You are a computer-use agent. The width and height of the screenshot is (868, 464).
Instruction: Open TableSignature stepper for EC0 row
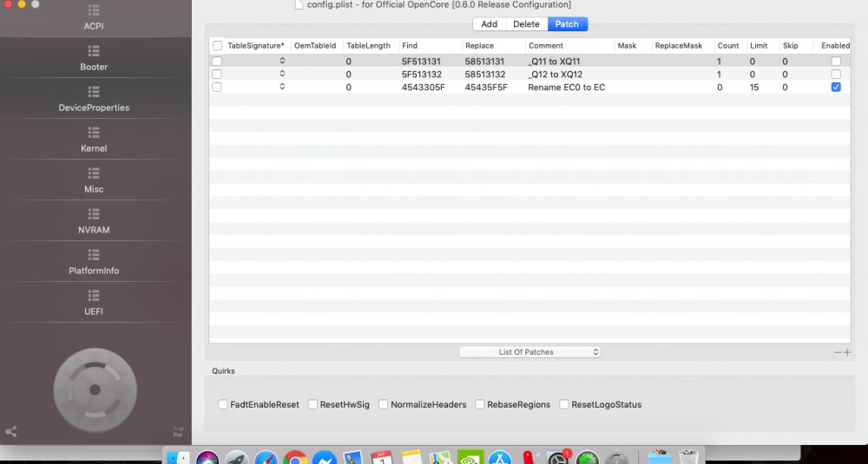[282, 88]
